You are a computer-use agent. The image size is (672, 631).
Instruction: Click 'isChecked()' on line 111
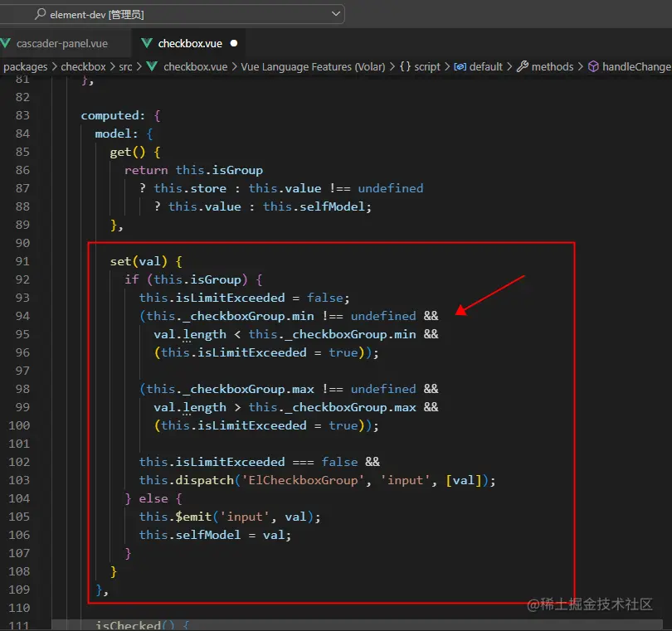135,625
